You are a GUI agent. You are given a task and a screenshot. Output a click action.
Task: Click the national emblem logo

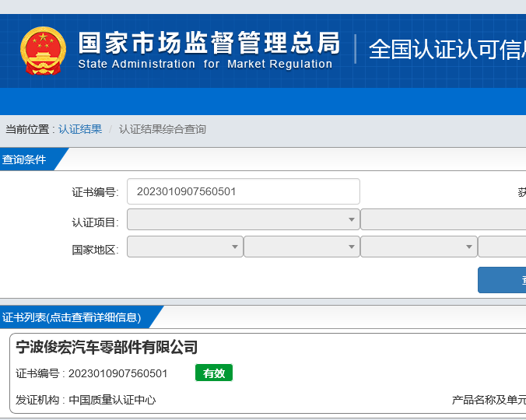click(43, 51)
